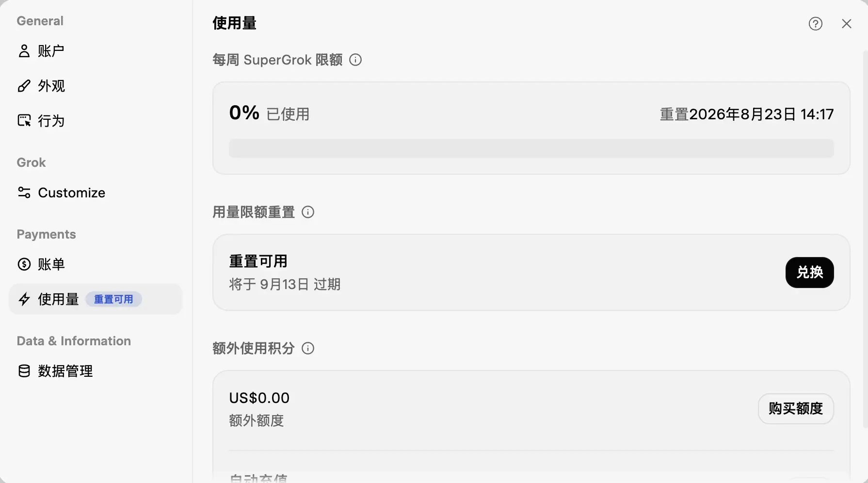
Task: Click the database icon beside 数据管理
Action: click(24, 371)
